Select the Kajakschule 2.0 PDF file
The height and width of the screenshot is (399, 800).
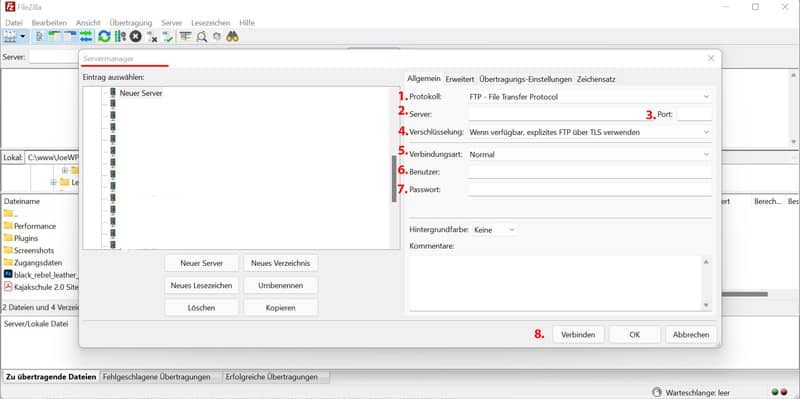tap(41, 287)
